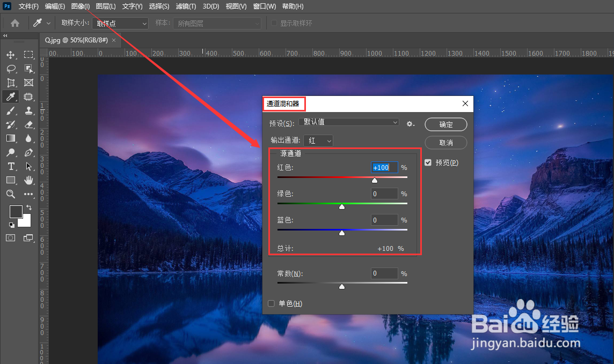Select the Move tool
Screen dimensions: 614x364
pyautogui.click(x=11, y=55)
